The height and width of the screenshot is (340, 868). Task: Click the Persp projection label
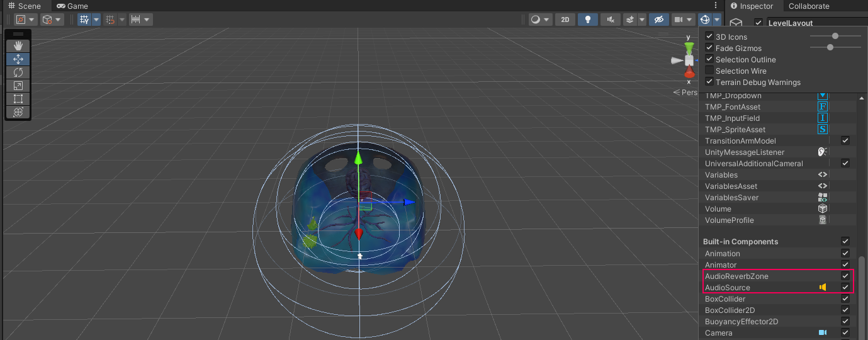coord(687,93)
